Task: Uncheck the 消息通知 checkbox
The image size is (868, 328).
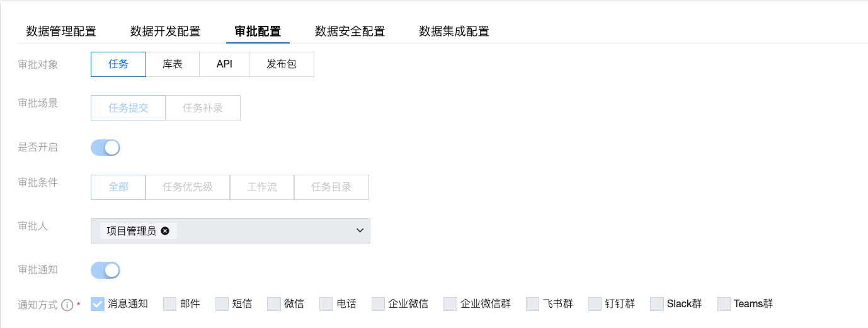Action: (x=98, y=304)
